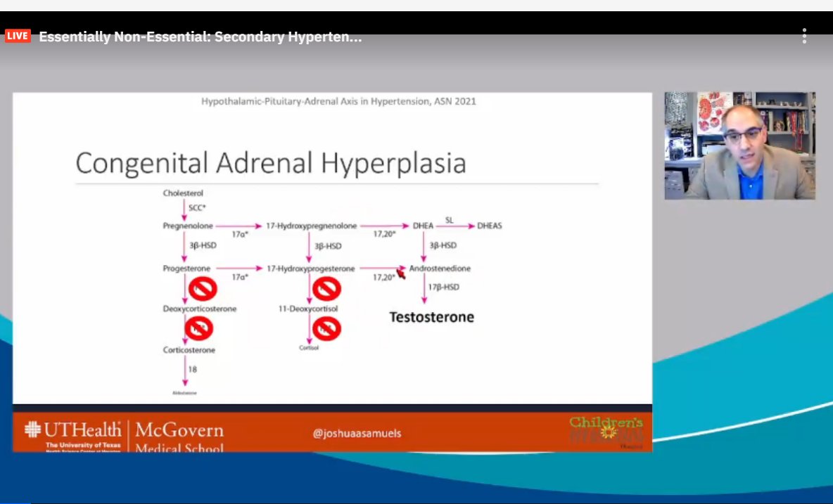Click the 'Congenital Adrenal Hyperplasia' slide title
Image resolution: width=833 pixels, height=504 pixels.
(x=271, y=163)
